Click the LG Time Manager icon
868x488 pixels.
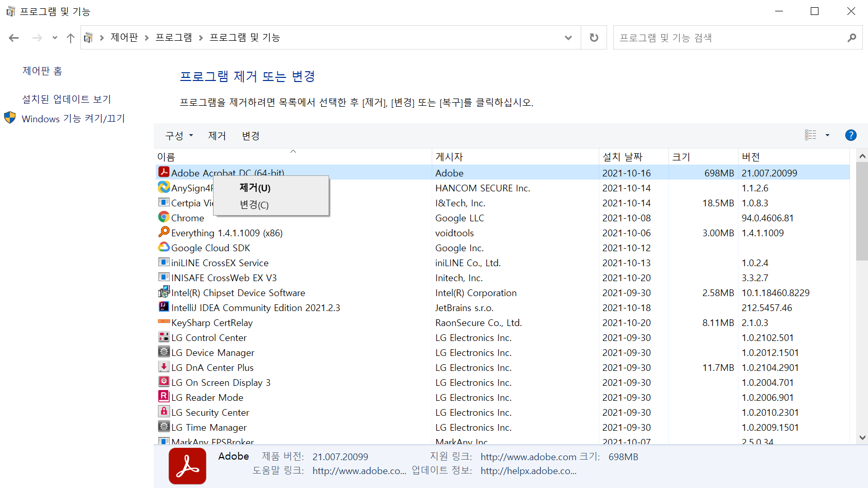pos(164,427)
